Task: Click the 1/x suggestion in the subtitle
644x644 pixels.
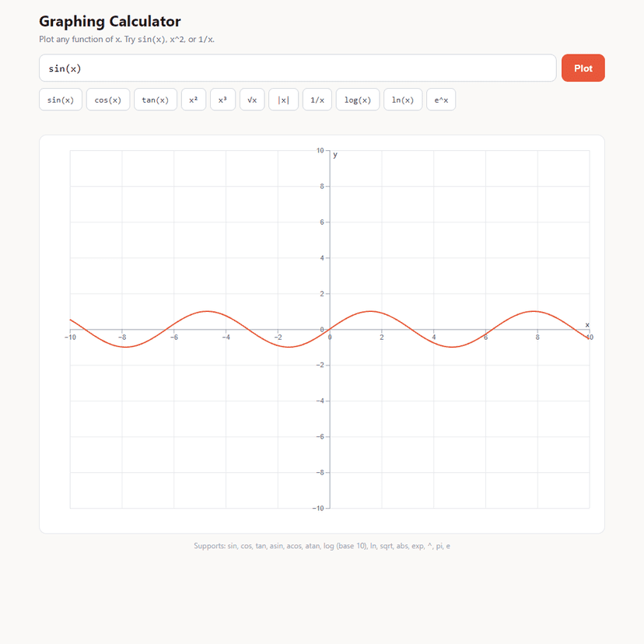Action: [205, 39]
